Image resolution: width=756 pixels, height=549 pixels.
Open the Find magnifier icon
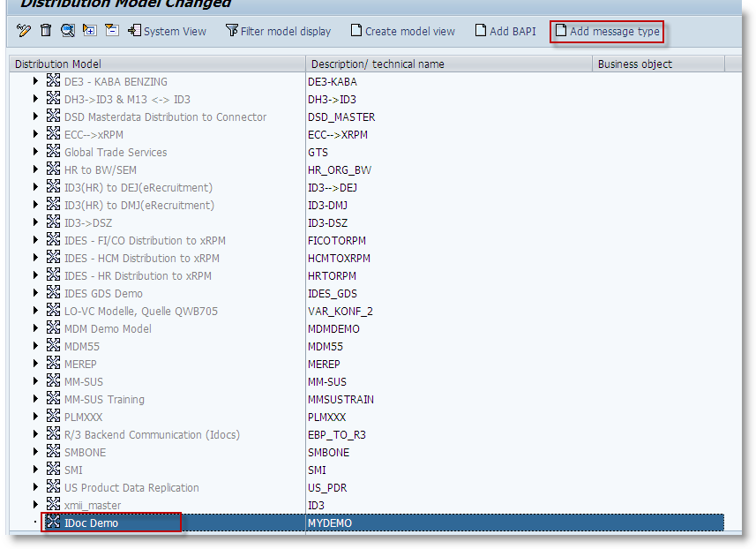click(67, 31)
